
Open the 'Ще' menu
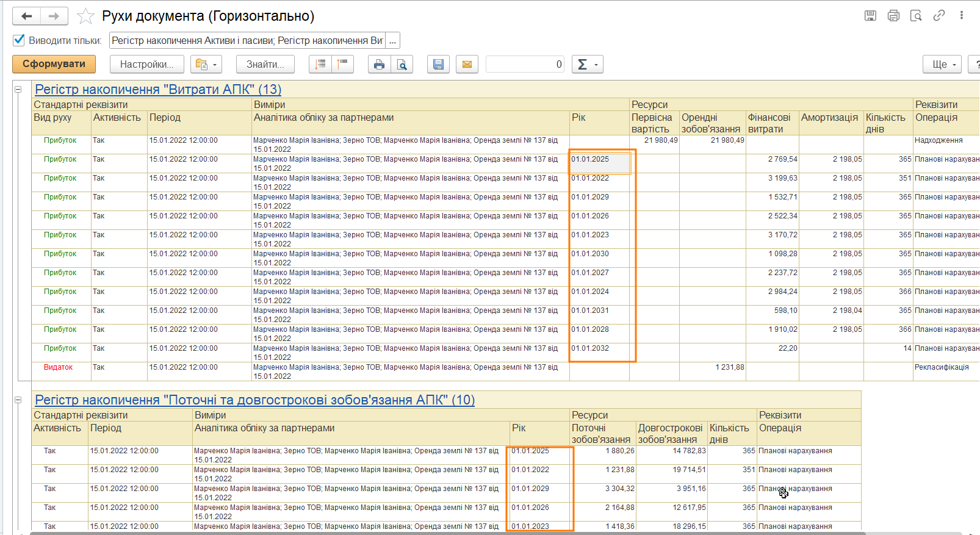click(x=943, y=64)
